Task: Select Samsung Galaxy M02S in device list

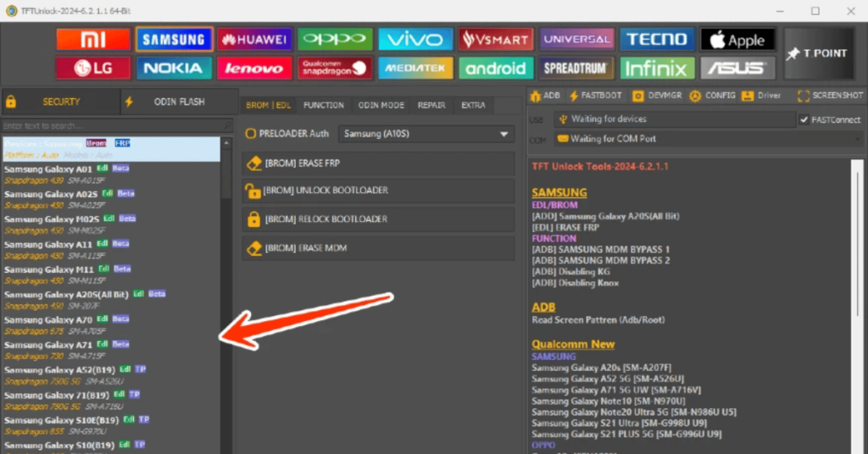Action: (111, 224)
